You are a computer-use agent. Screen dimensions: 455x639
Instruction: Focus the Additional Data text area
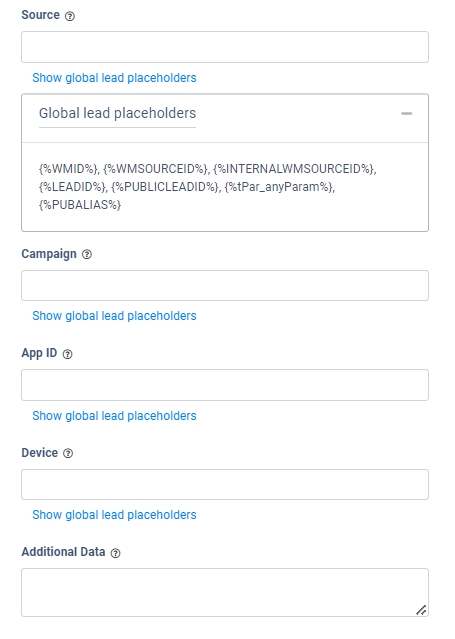point(225,593)
